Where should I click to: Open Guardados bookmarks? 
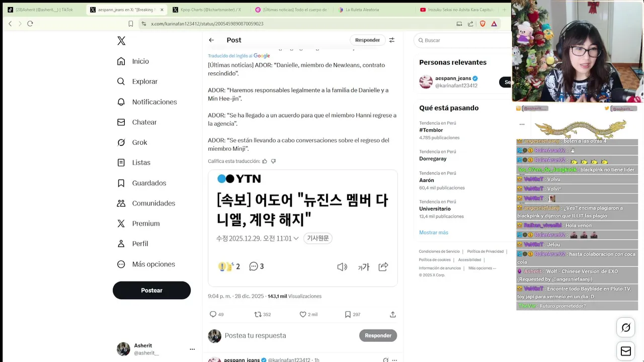click(141, 183)
